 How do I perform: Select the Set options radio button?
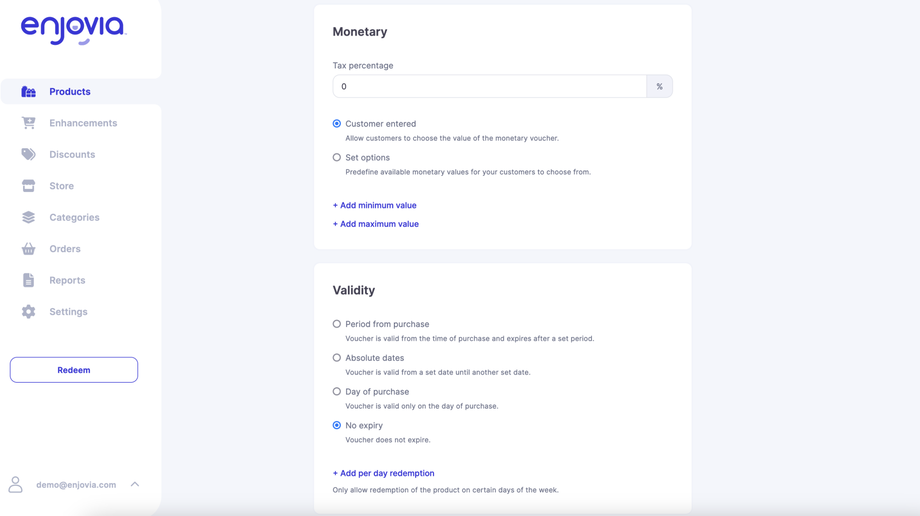337,158
